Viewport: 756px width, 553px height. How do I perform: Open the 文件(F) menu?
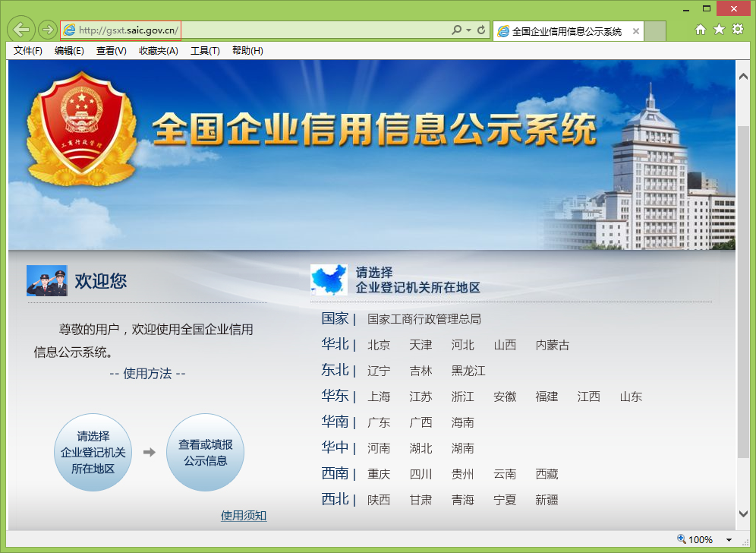(x=27, y=51)
